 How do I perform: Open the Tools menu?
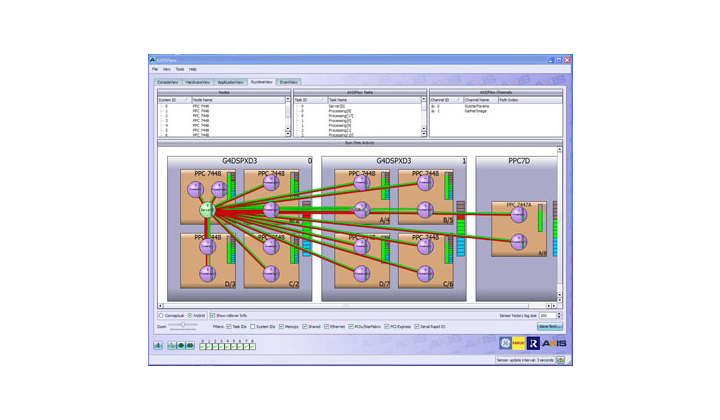click(180, 69)
